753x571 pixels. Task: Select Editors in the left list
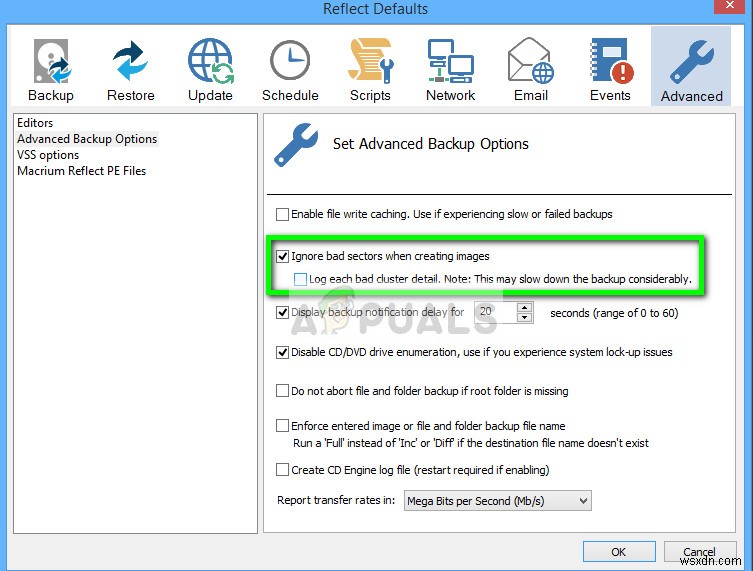click(x=35, y=123)
